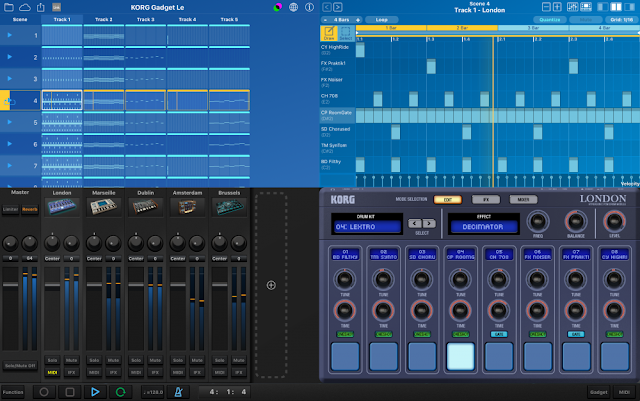
Task: Open the Decimator effect selector
Action: point(482,227)
